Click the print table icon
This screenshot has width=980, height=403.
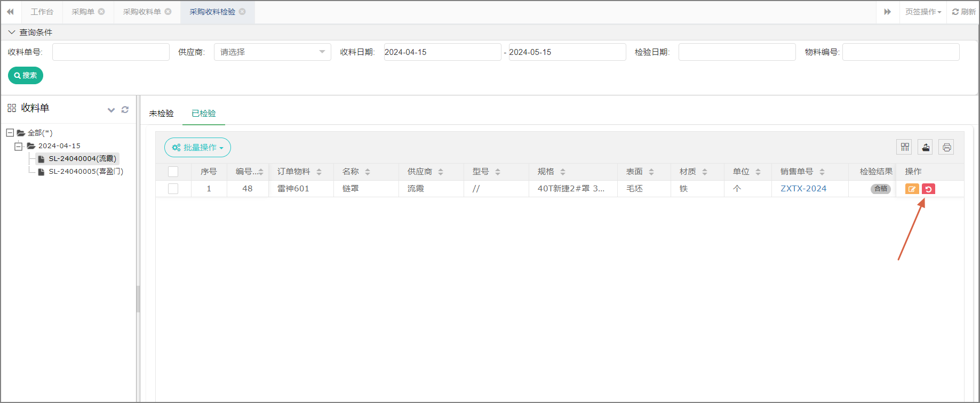pos(946,147)
